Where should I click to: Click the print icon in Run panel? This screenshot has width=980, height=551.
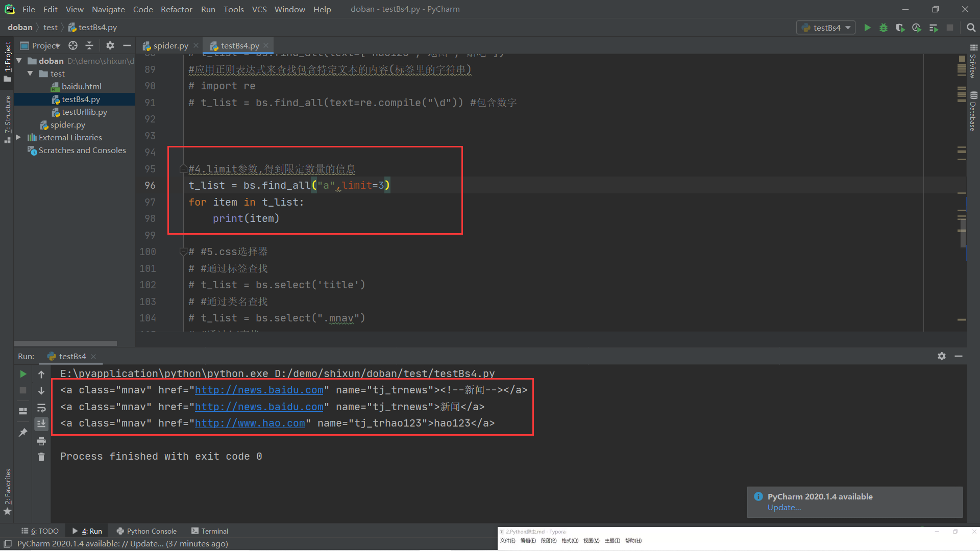tap(41, 441)
